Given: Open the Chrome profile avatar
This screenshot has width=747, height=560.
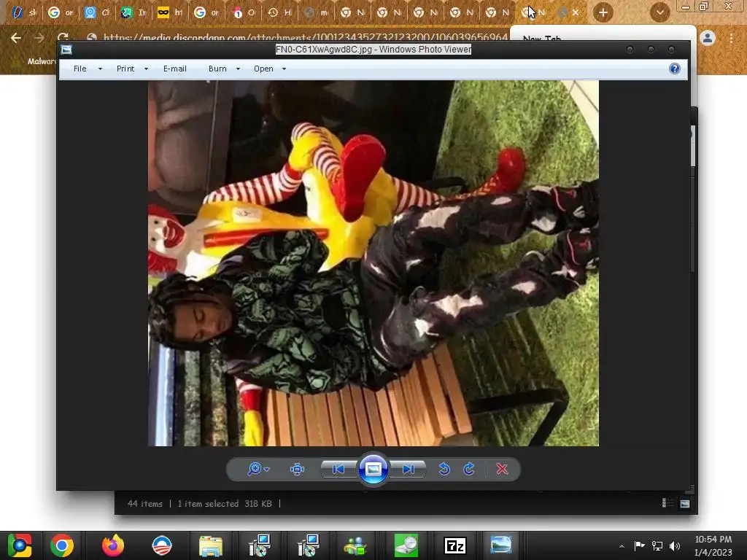Looking at the screenshot, I should click(708, 38).
